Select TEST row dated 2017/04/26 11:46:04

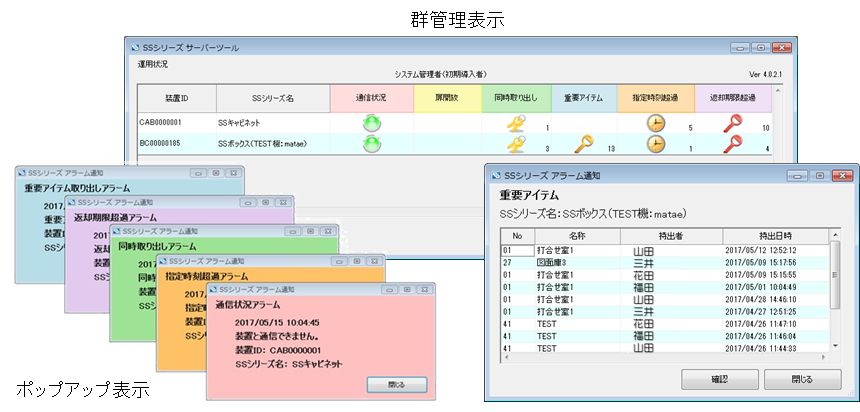click(x=664, y=336)
